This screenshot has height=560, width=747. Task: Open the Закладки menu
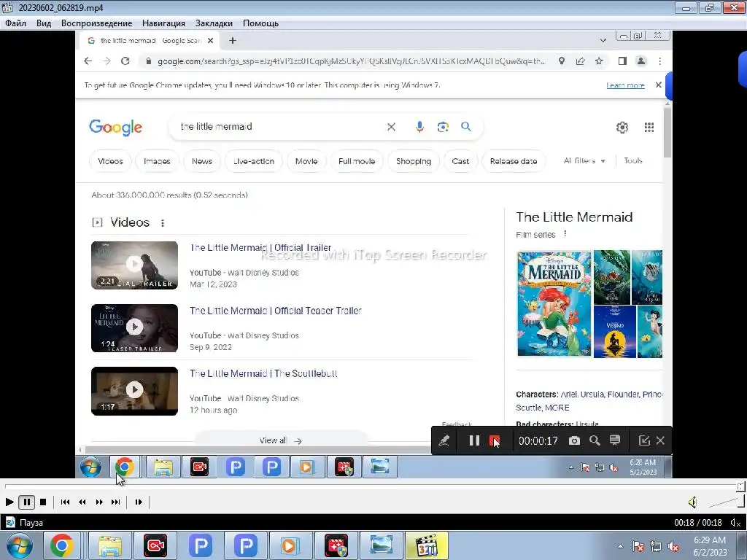214,23
